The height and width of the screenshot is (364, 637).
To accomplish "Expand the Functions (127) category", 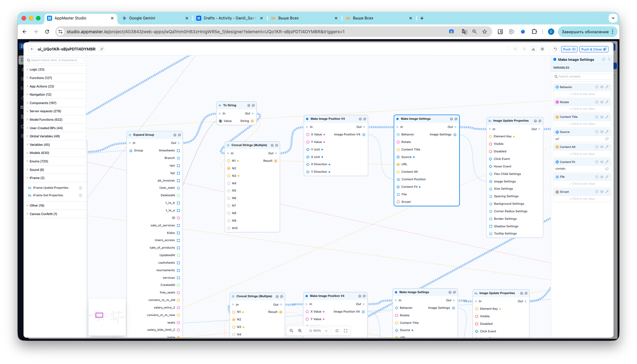I will (41, 78).
